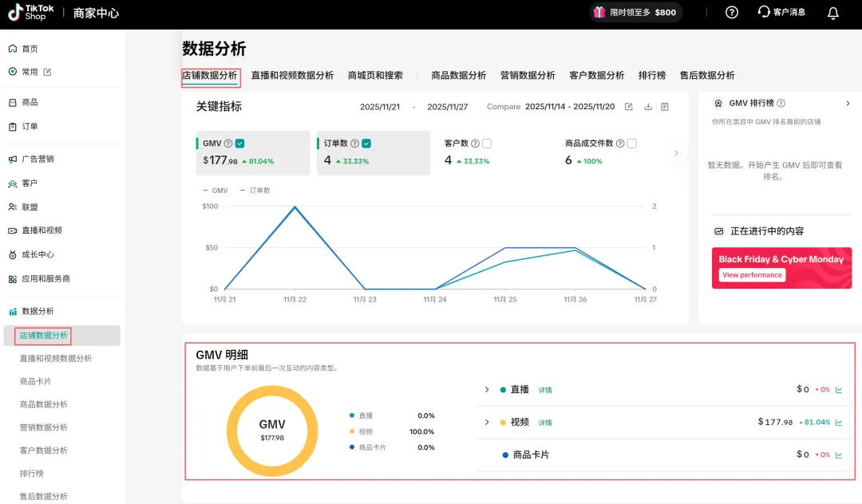Open trend chart icon for 视频 row
862x504 pixels.
click(839, 422)
